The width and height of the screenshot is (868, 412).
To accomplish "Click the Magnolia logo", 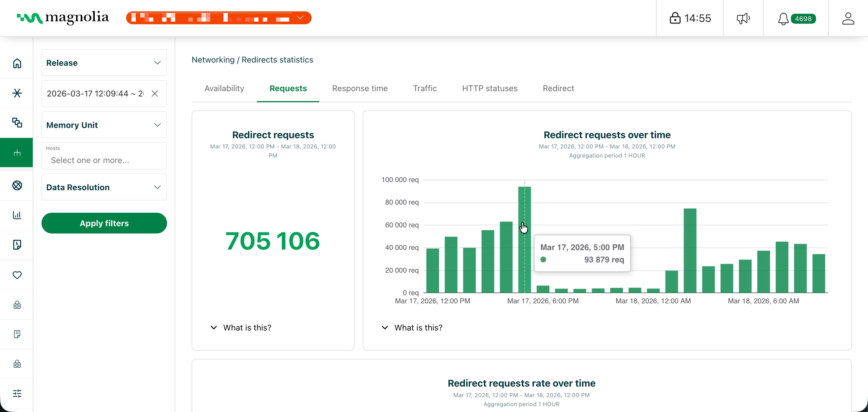I will click(63, 18).
